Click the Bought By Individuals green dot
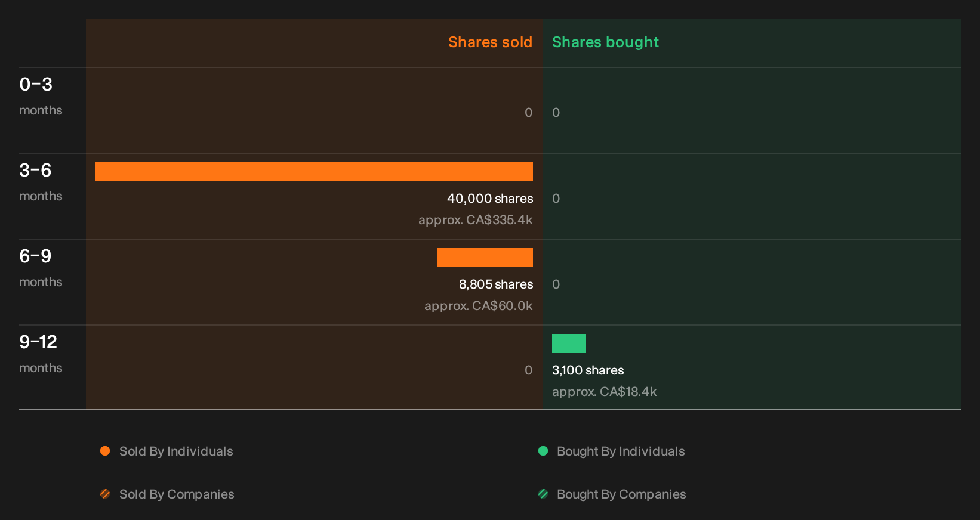980x520 pixels. [543, 451]
